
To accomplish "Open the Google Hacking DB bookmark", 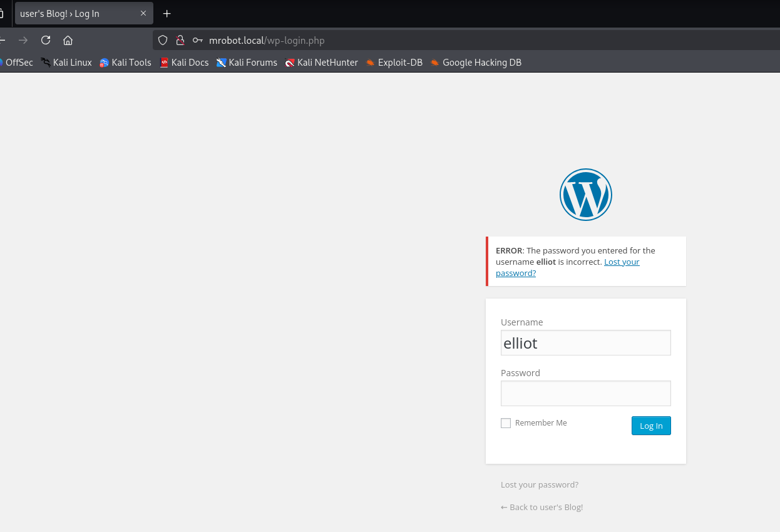I will coord(476,63).
